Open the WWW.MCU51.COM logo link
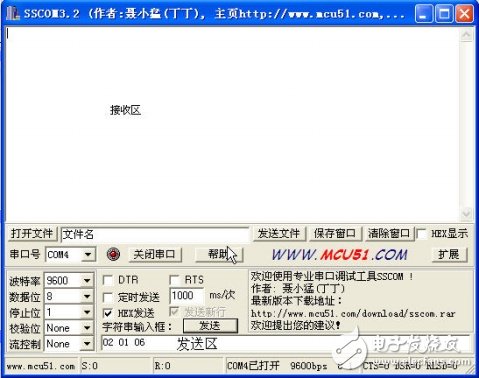Screen dimensions: 479x378 [339, 255]
